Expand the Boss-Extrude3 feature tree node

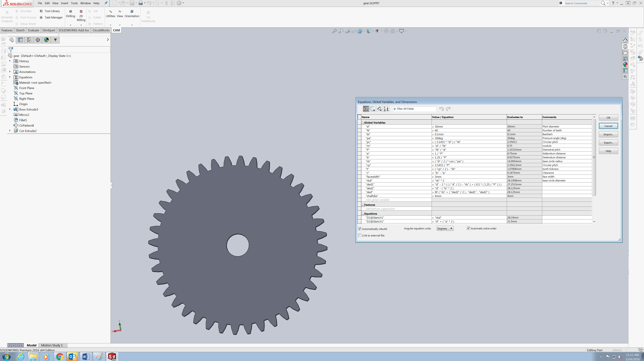point(10,109)
